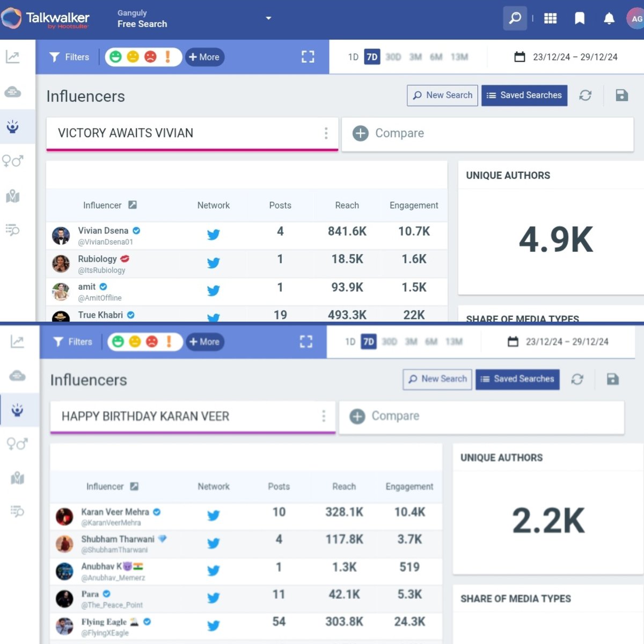Screen dimensions: 644x644
Task: Toggle green smiley sentiment in bottom panel
Action: pos(118,342)
